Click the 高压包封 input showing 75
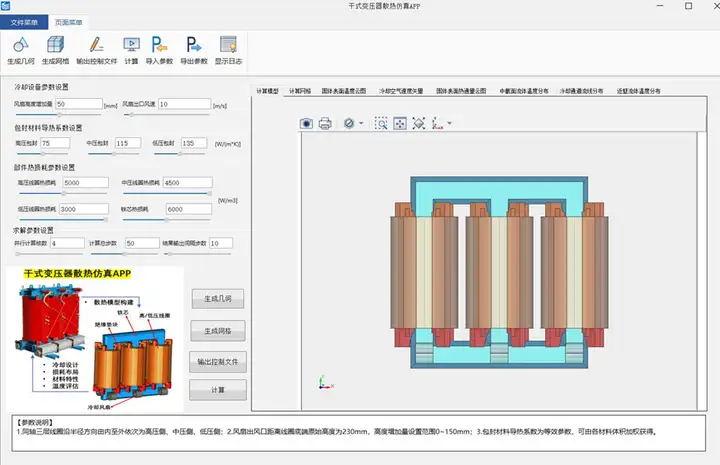This screenshot has height=465, width=720. tap(55, 143)
